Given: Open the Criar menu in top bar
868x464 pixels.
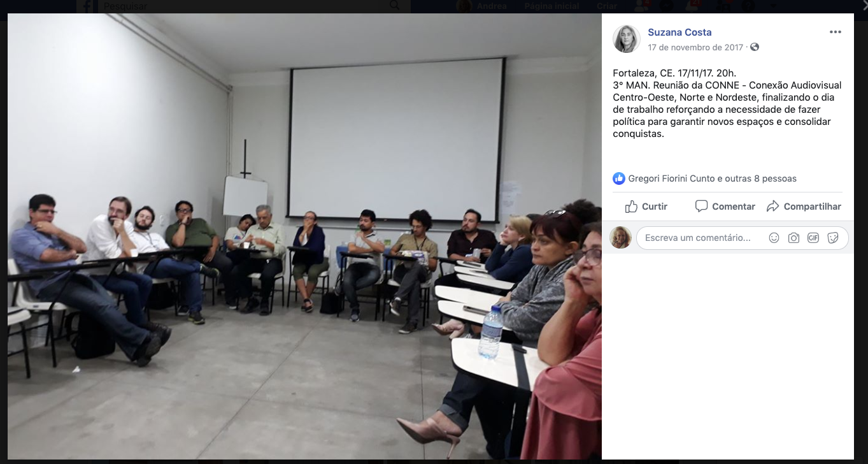Looking at the screenshot, I should click(608, 6).
